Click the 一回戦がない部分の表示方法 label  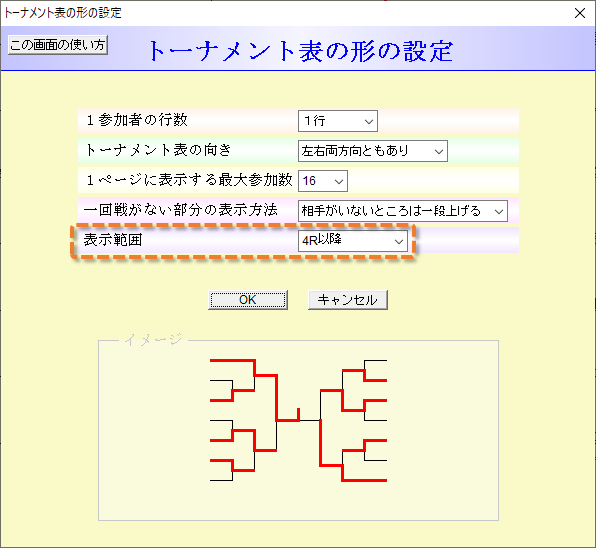pos(181,210)
